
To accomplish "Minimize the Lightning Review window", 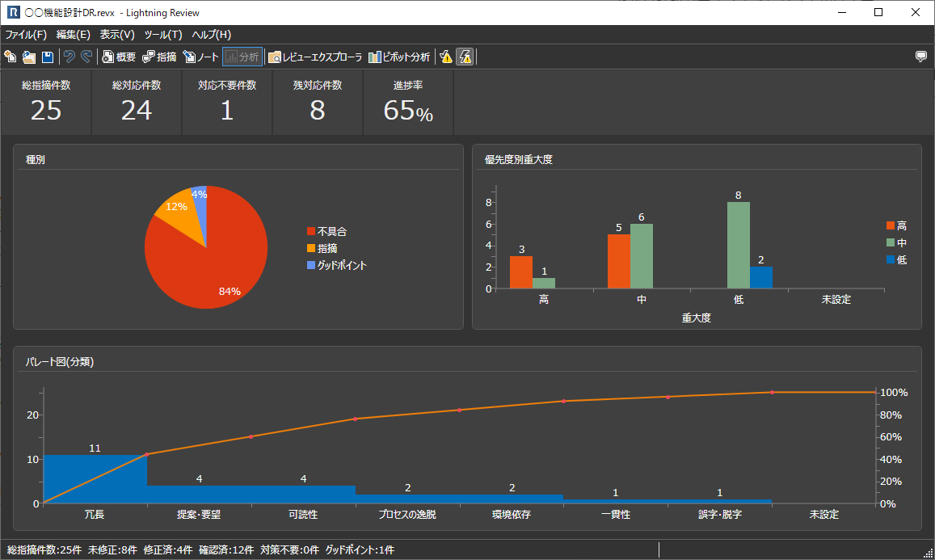I will [842, 12].
